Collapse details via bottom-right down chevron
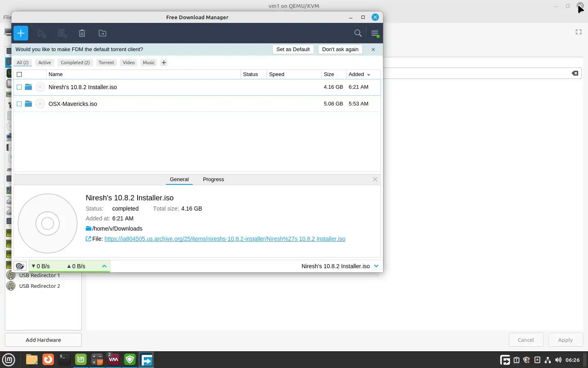Screen dimensions: 588x368 [x=376, y=266]
